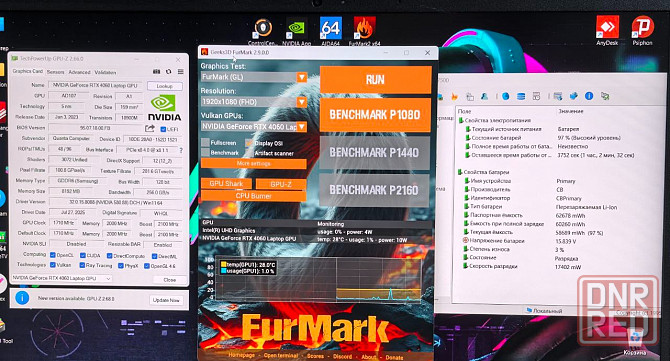Toggle the UEFI checkbox in GPU-Z
Viewport: 670px width, 361px height.
pyautogui.click(x=163, y=129)
